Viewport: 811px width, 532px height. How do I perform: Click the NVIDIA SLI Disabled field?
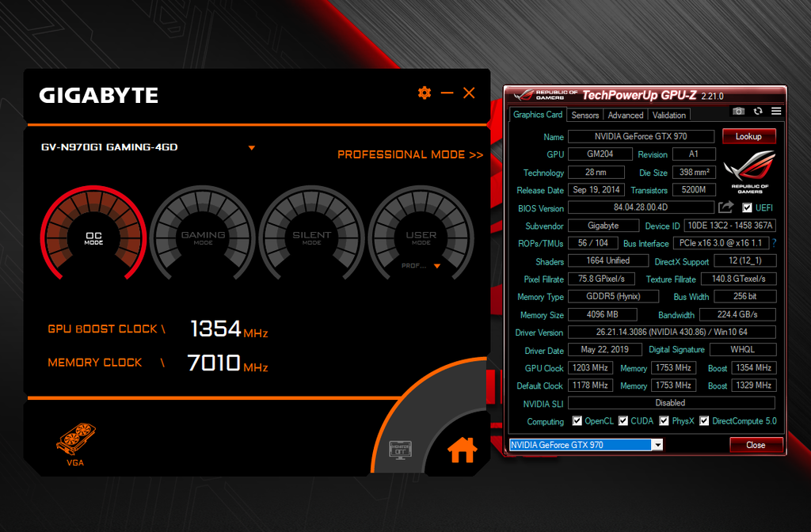[672, 403]
